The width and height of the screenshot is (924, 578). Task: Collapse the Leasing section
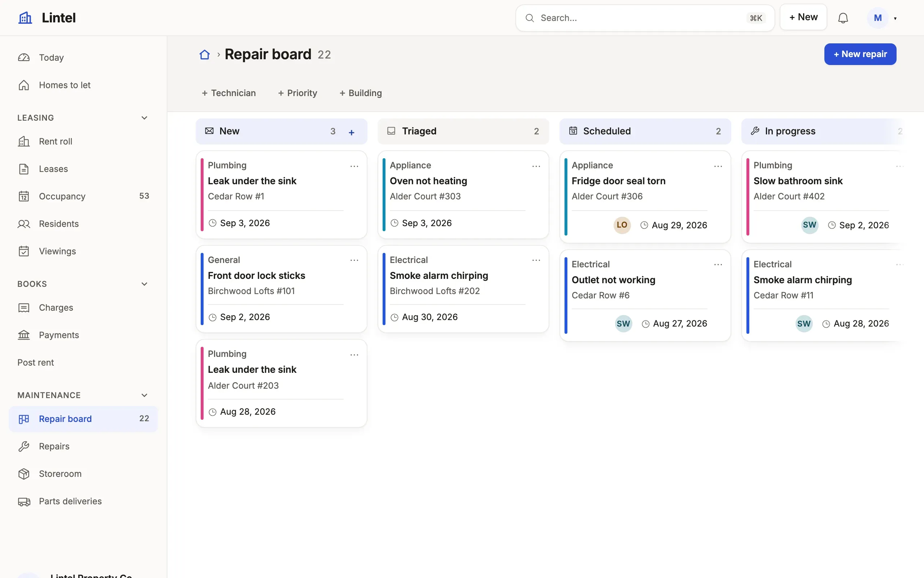tap(144, 118)
